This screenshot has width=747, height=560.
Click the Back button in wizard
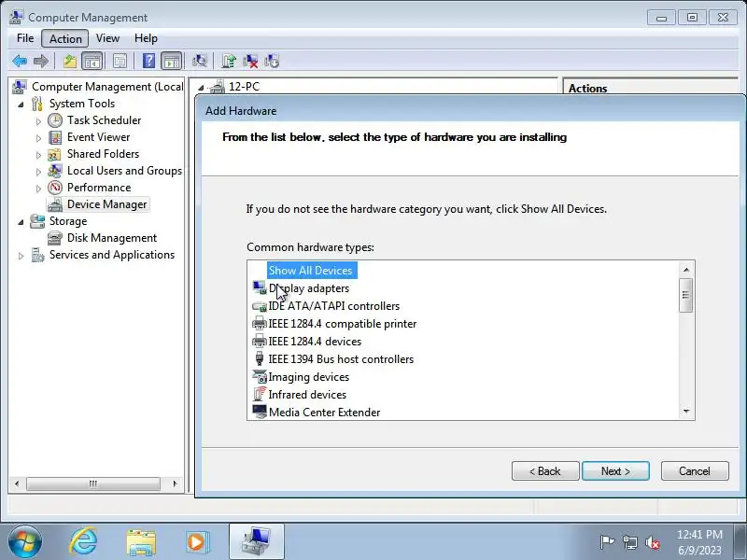click(545, 471)
